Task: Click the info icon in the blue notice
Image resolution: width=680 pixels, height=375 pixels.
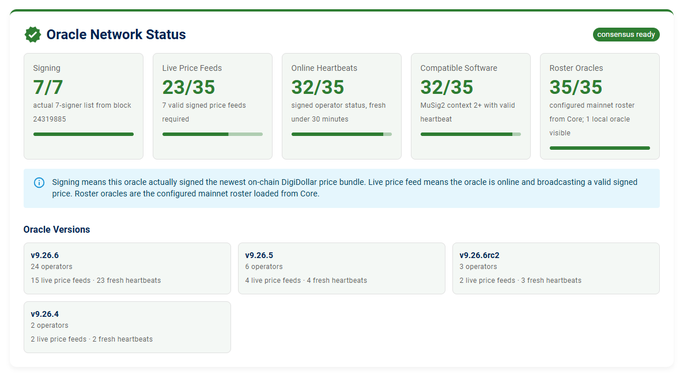Action: point(39,183)
